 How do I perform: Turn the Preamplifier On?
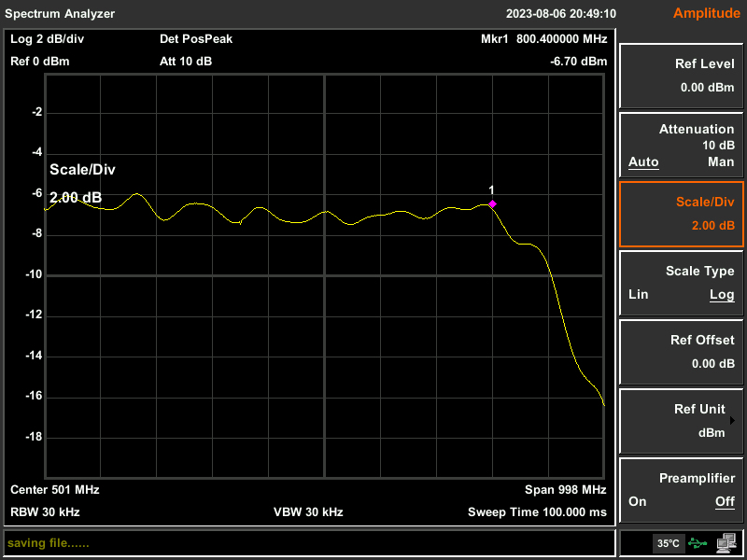[638, 501]
